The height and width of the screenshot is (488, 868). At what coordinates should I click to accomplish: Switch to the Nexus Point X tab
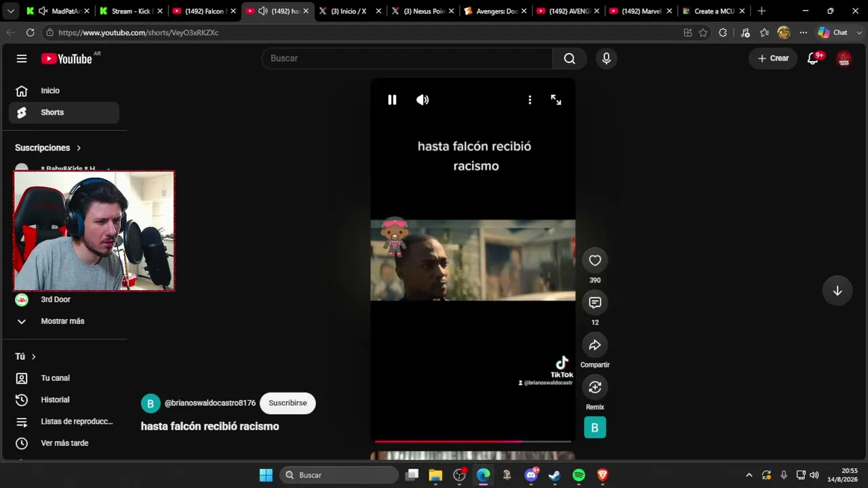[423, 11]
